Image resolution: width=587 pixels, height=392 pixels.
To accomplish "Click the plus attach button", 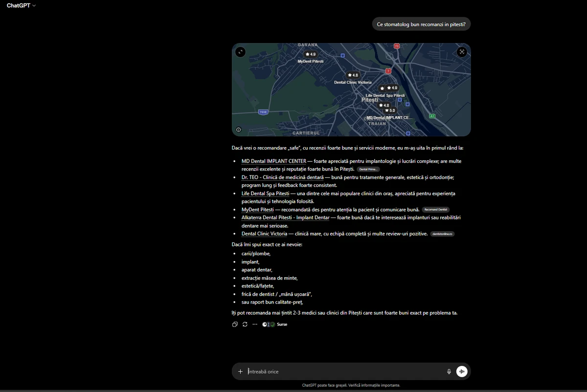I will pos(240,371).
